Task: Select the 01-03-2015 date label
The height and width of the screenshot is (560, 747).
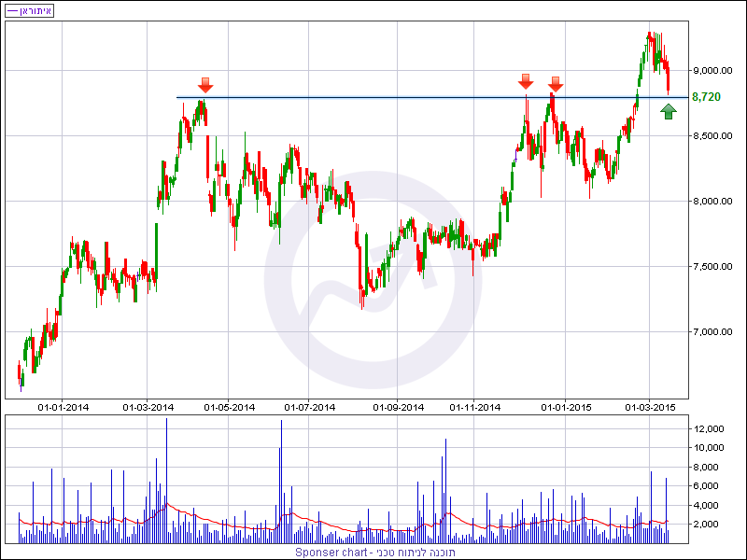Action: point(650,407)
